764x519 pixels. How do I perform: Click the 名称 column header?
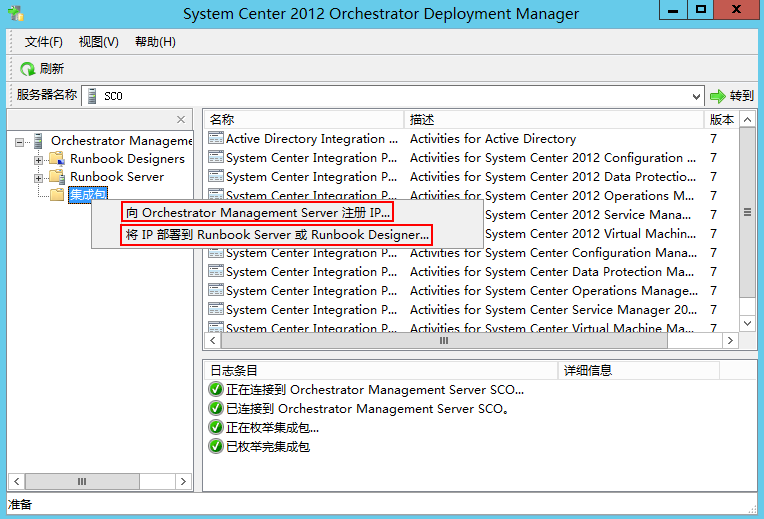304,119
